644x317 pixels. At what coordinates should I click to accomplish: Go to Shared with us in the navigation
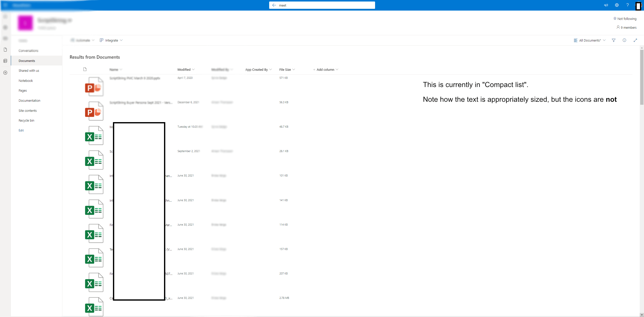point(29,71)
